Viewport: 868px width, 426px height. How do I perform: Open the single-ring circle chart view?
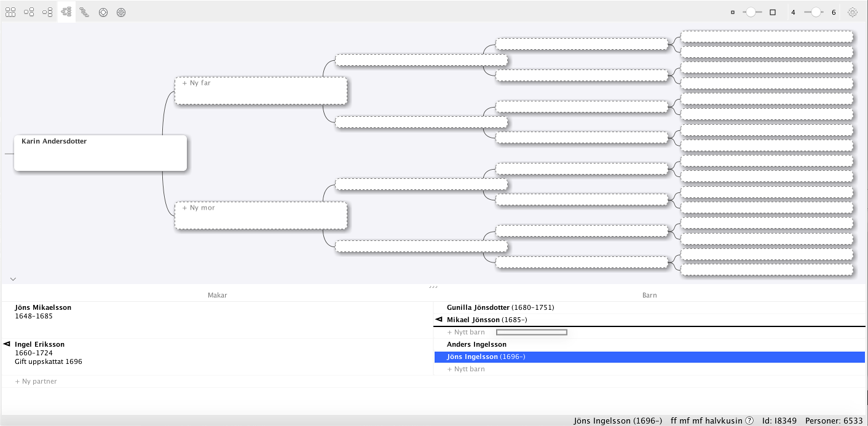pyautogui.click(x=103, y=12)
